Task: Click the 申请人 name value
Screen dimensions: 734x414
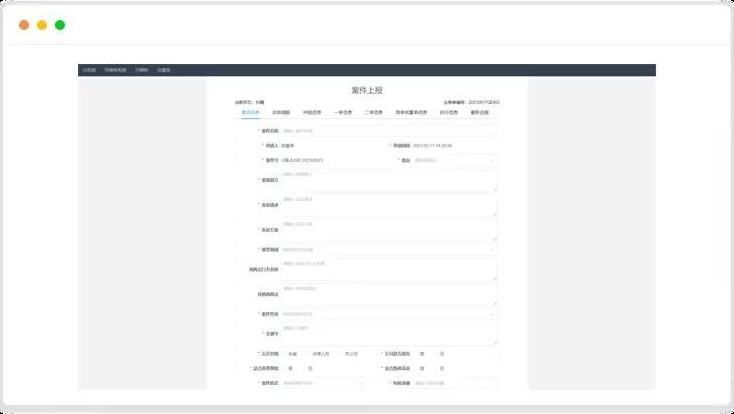Action: [x=287, y=146]
